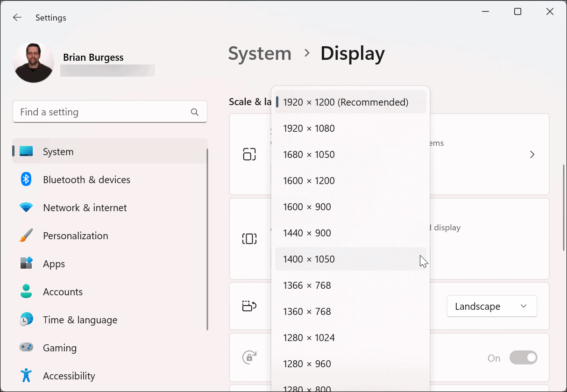Click the Find a setting search box
Viewport: 567px width, 392px height.
tap(103, 112)
